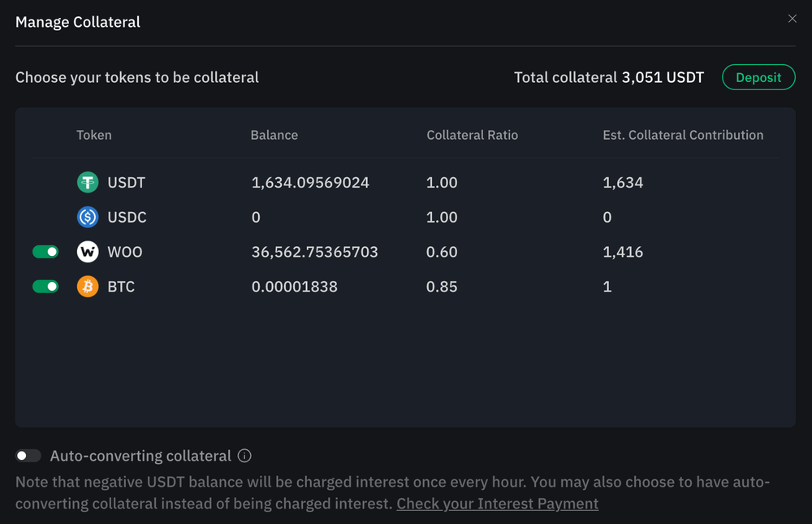The image size is (812, 524).
Task: Click the Manage Collateral title
Action: pos(77,22)
